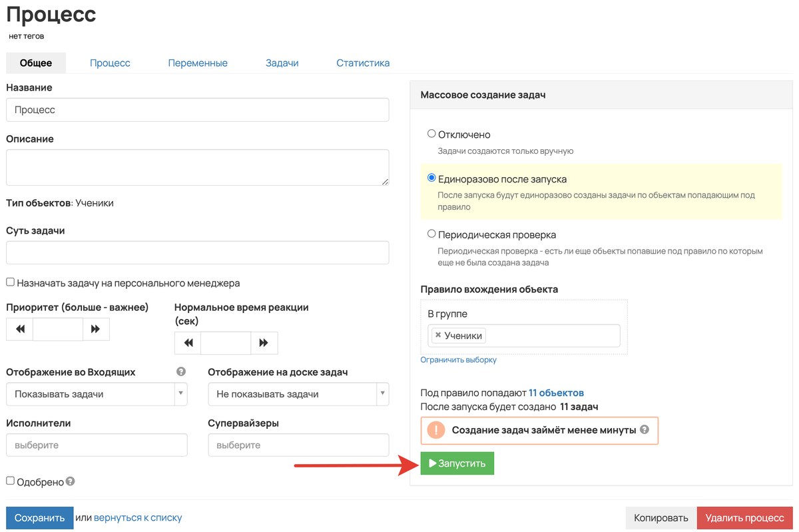Open the 11 объектов link
799x532 pixels.
coord(556,393)
